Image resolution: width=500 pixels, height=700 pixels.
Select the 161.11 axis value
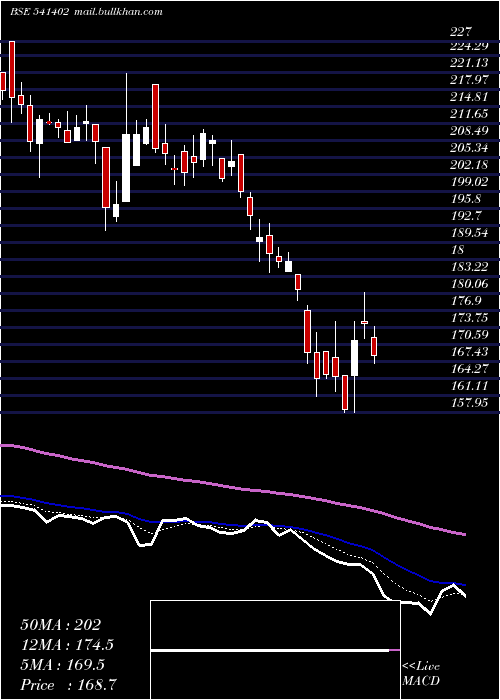pyautogui.click(x=470, y=385)
